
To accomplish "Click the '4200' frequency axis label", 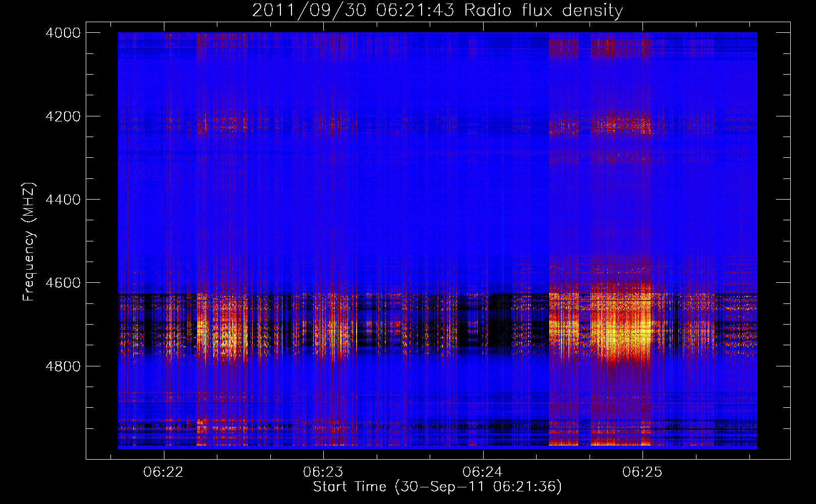I will [63, 116].
